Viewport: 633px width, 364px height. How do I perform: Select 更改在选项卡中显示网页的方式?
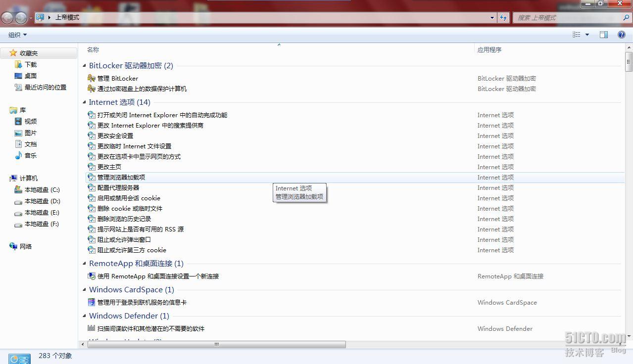tap(139, 156)
